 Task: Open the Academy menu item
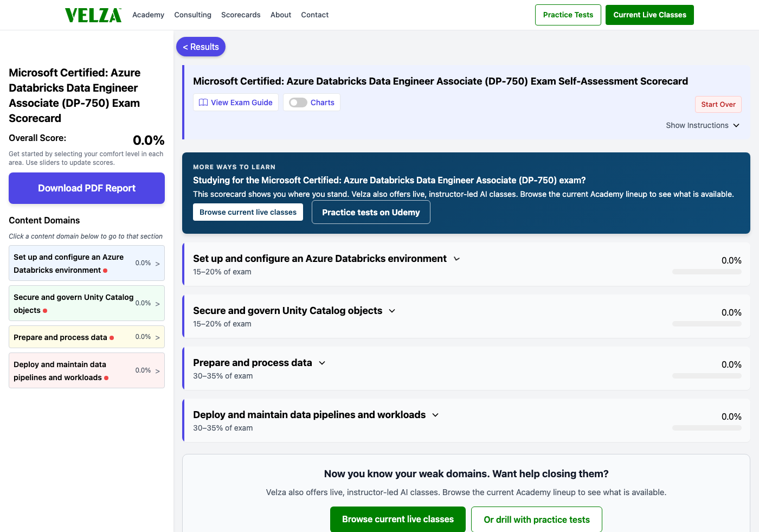click(148, 15)
